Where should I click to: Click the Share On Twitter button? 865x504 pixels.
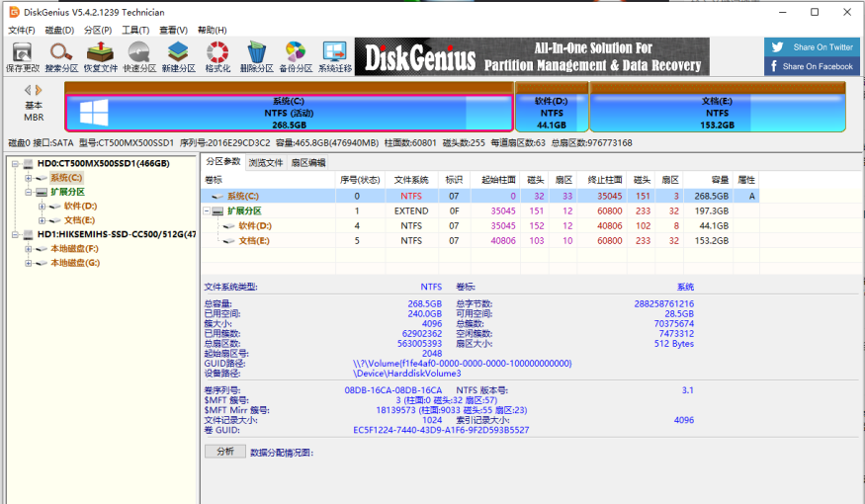[x=812, y=46]
